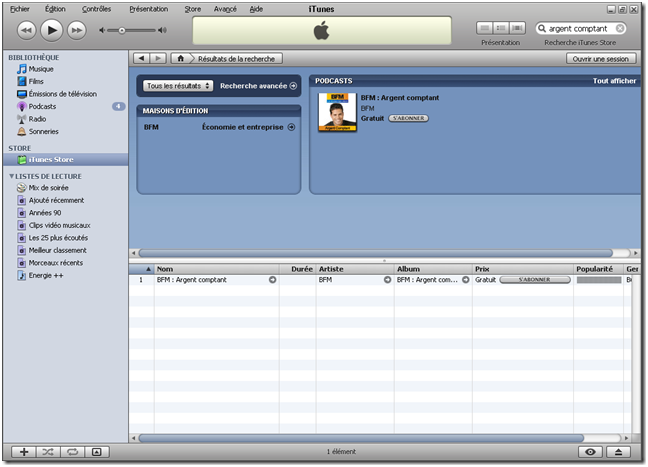Open the Fichier menu
Screen dimensions: 648x467
[19, 9]
